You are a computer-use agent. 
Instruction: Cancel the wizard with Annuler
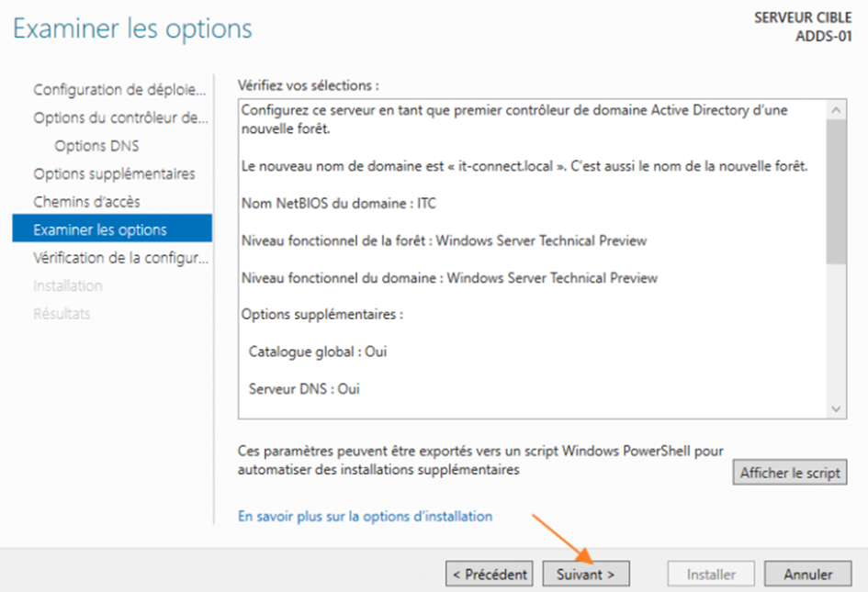point(807,575)
